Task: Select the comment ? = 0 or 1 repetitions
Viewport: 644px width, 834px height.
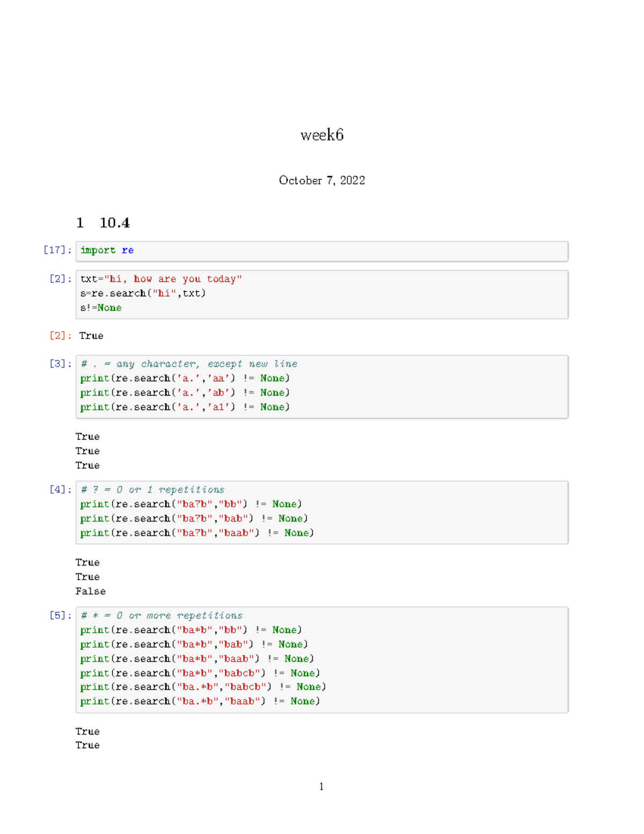Action: 152,489
